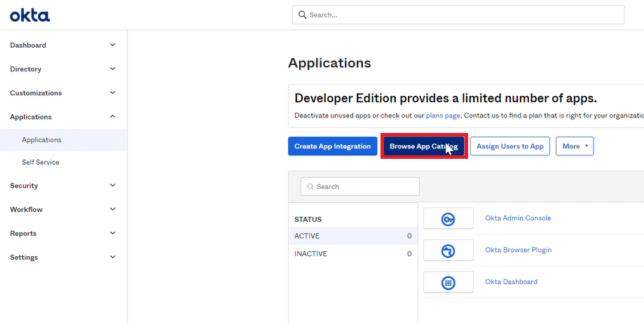
Task: Open the Okta Dashboard app icon
Action: pos(448,282)
